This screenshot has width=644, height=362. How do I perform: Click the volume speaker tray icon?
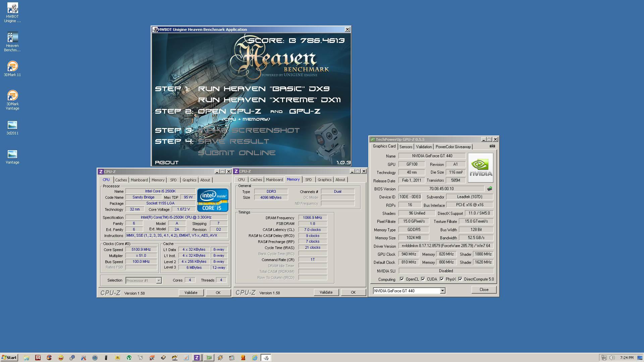point(612,358)
